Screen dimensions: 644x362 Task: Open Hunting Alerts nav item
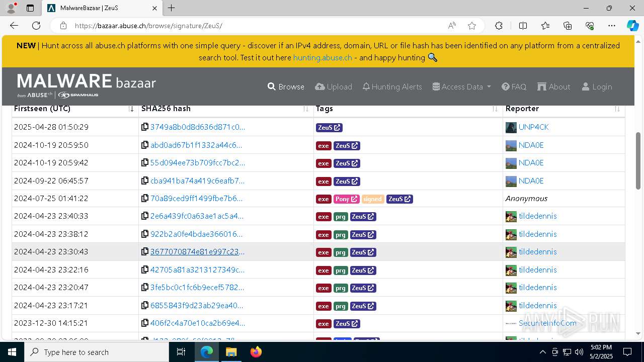coord(392,86)
